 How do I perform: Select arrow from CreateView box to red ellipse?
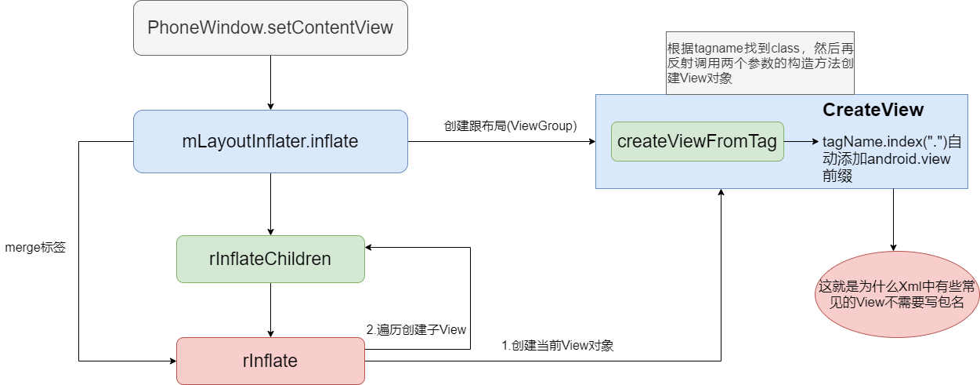tap(893, 220)
